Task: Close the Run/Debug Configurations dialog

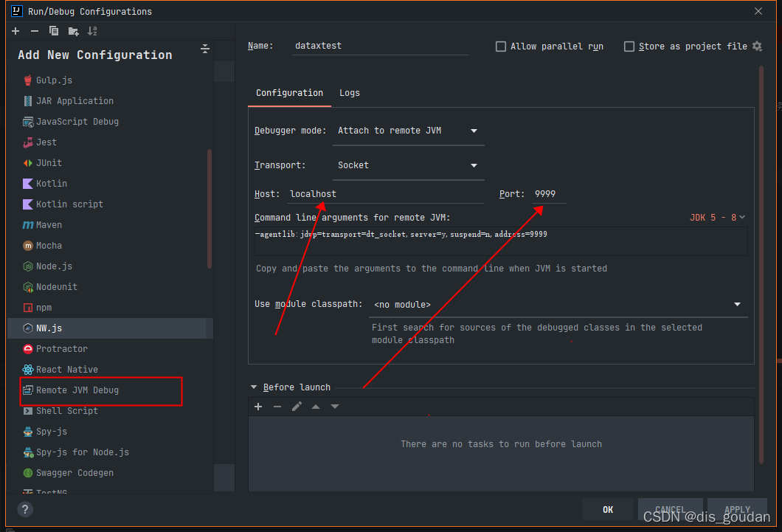Action: pyautogui.click(x=758, y=11)
